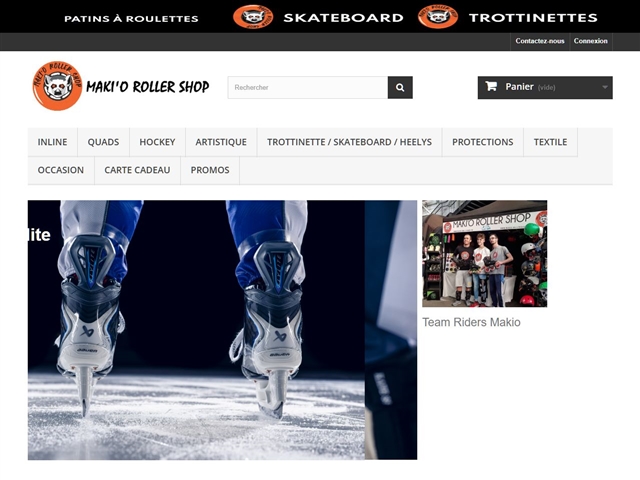Select the HOCKEY menu item

coord(157,142)
